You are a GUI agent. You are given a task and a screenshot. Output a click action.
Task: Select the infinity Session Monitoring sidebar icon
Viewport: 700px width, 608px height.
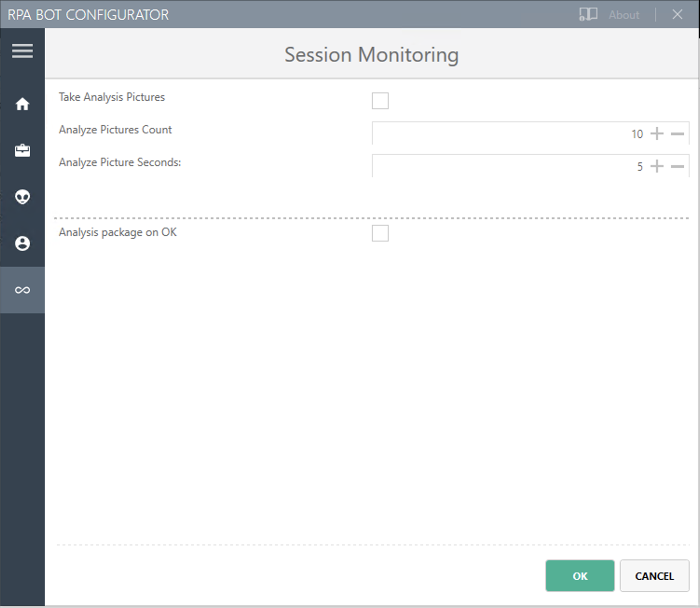[22, 290]
